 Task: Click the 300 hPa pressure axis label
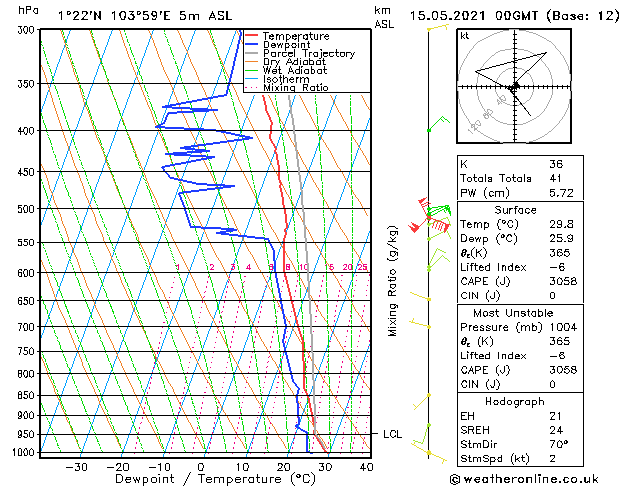point(28,30)
